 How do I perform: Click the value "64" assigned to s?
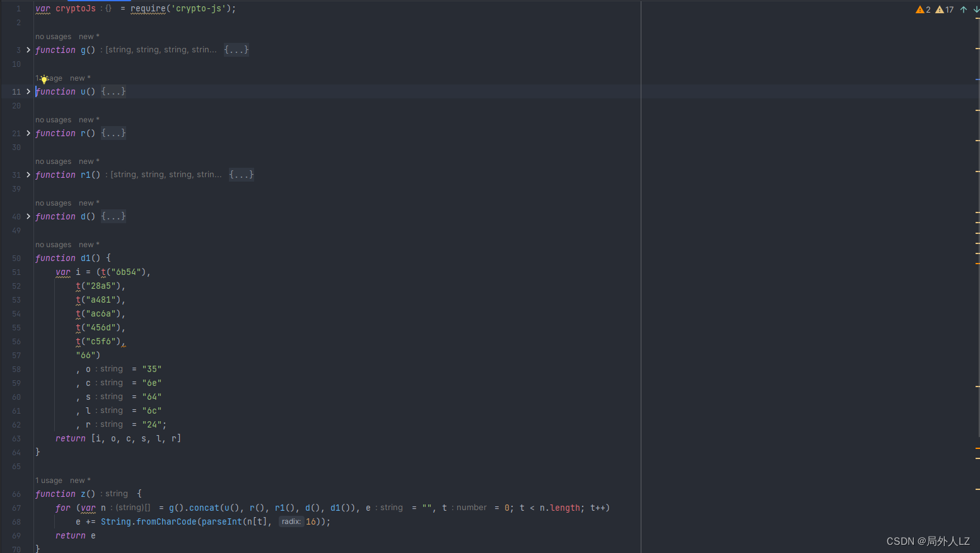(x=152, y=397)
